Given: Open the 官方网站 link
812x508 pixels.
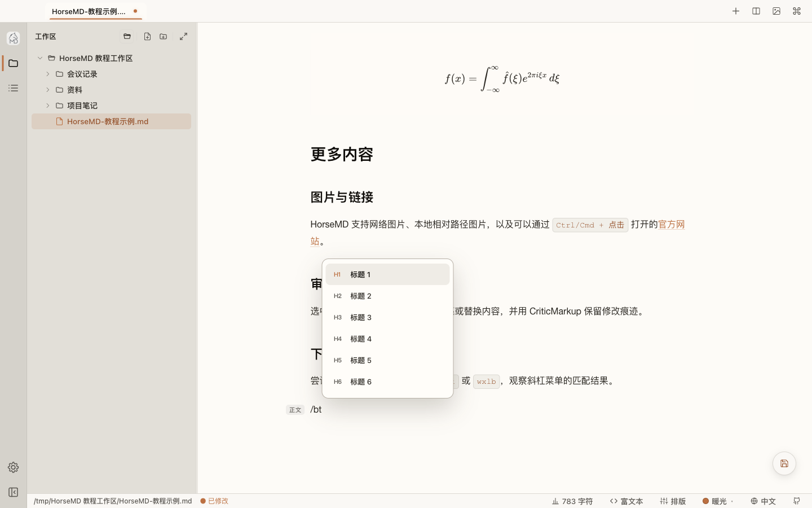Looking at the screenshot, I should 671,225.
